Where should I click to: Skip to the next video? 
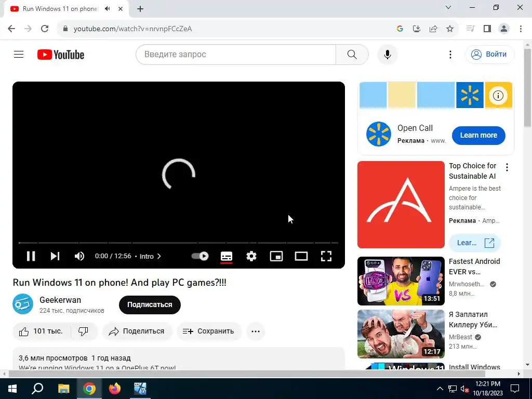pos(55,256)
